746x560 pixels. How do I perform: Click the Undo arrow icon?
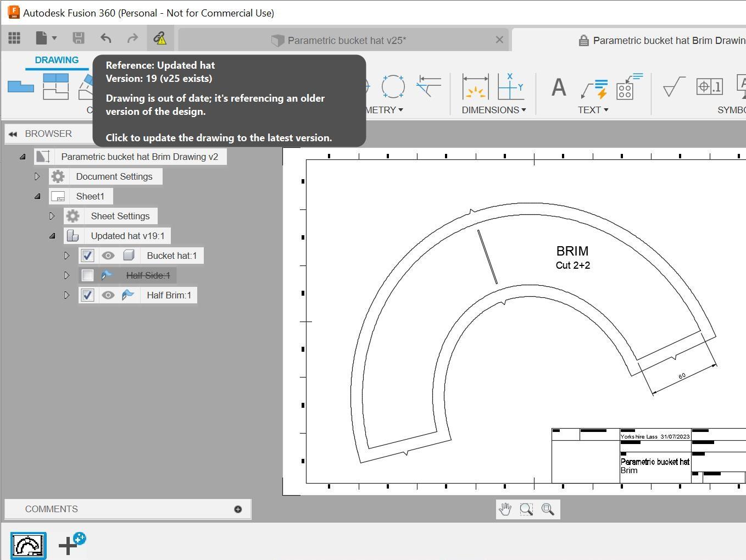pyautogui.click(x=105, y=38)
